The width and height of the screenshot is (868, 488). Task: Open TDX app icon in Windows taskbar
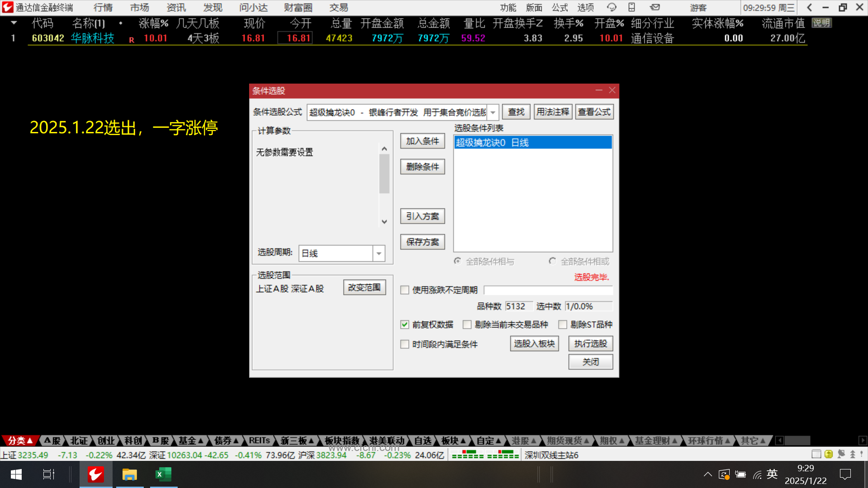pyautogui.click(x=96, y=474)
